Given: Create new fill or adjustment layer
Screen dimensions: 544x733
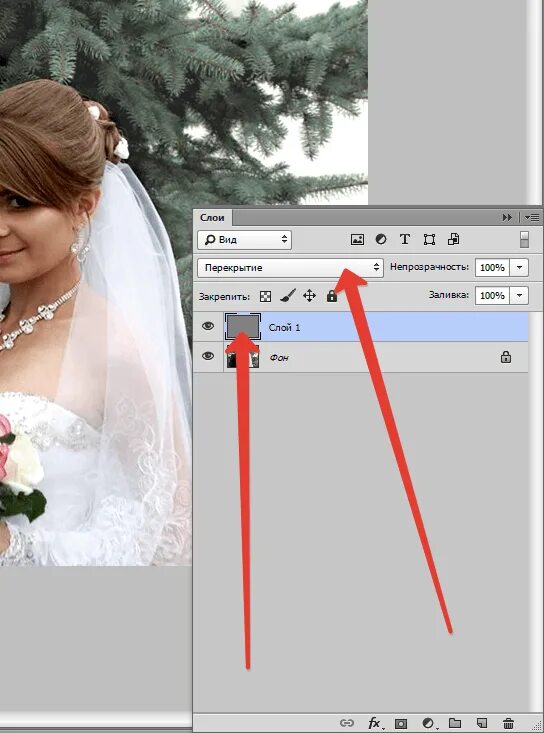Looking at the screenshot, I should coord(428,723).
